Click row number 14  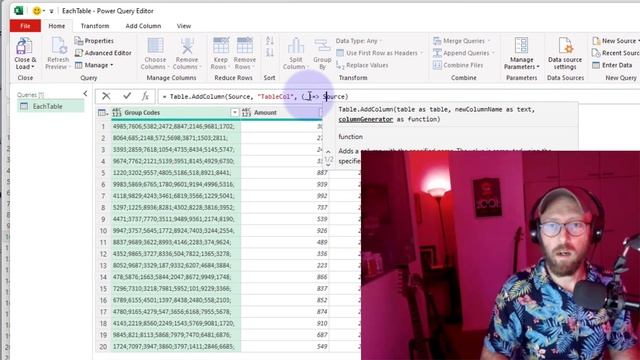(x=103, y=277)
